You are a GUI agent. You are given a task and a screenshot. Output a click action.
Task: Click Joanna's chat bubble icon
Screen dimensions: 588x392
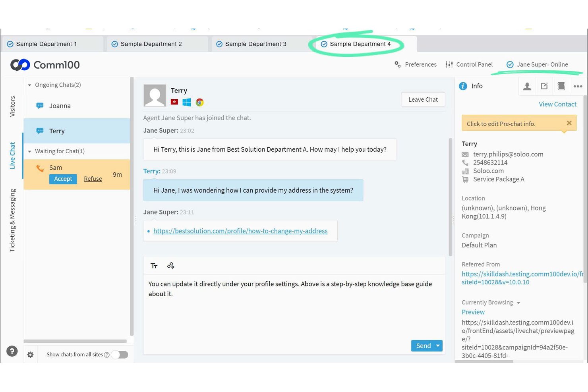pos(40,106)
